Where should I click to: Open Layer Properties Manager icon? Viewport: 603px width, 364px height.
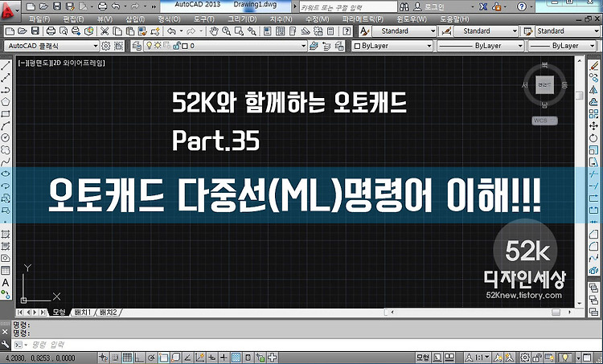(137, 46)
